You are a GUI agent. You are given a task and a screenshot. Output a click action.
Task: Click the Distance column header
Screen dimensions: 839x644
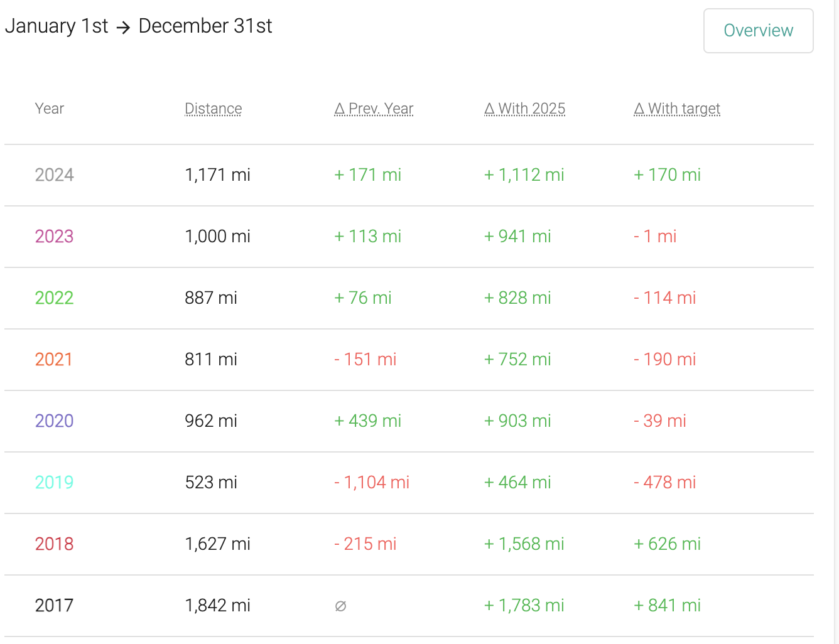[x=213, y=109]
